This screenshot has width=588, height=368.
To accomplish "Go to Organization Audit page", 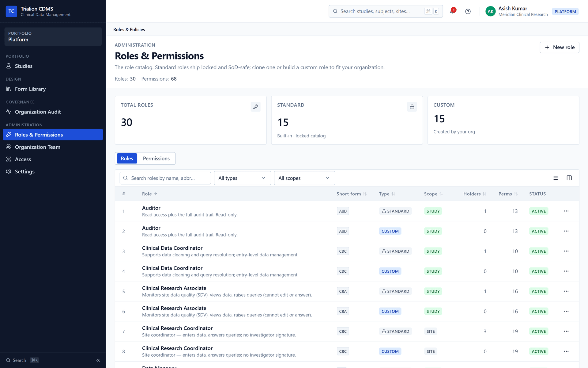I will click(53, 112).
